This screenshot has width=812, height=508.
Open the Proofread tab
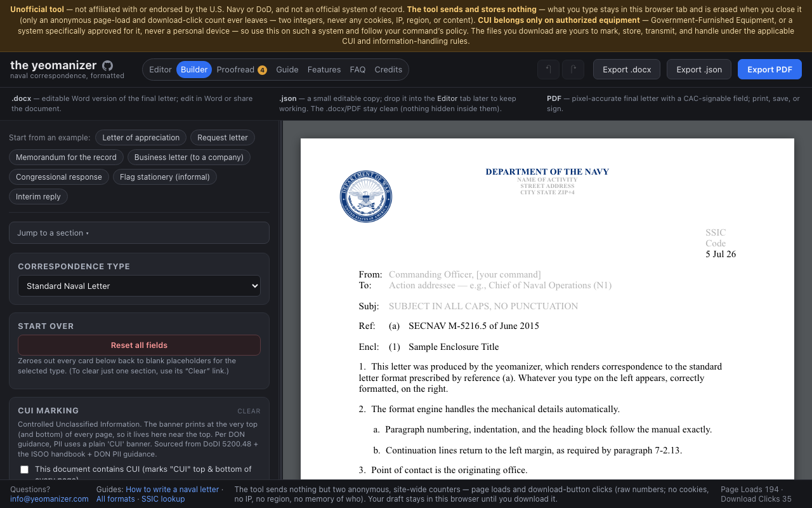[x=242, y=70]
